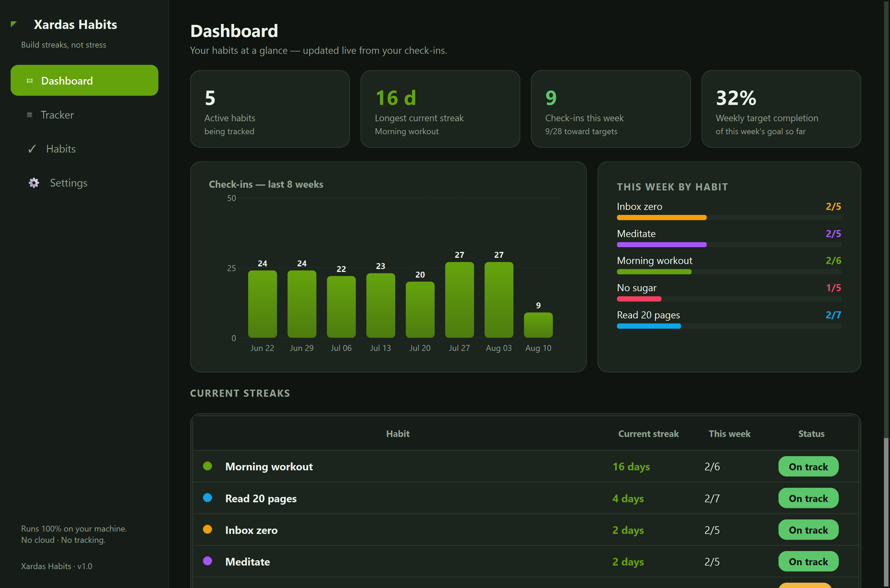Click the Check-ins last 8 weeks title
The width and height of the screenshot is (890, 588).
266,184
